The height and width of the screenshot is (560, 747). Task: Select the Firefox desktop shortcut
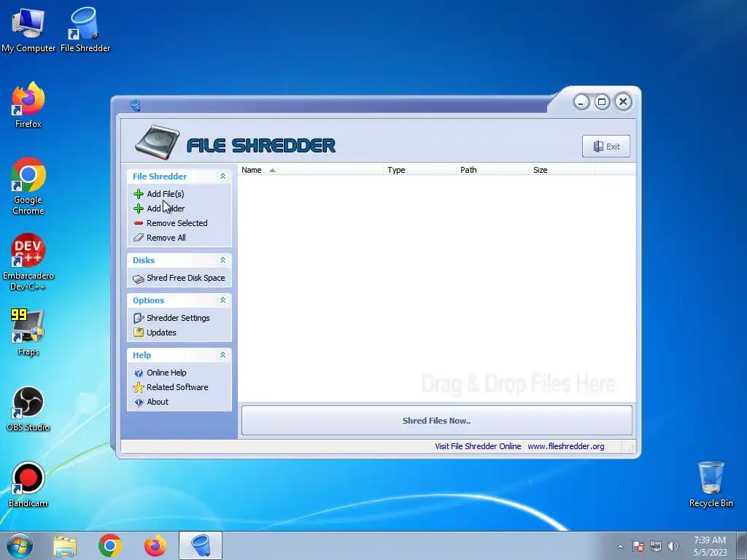tap(28, 105)
